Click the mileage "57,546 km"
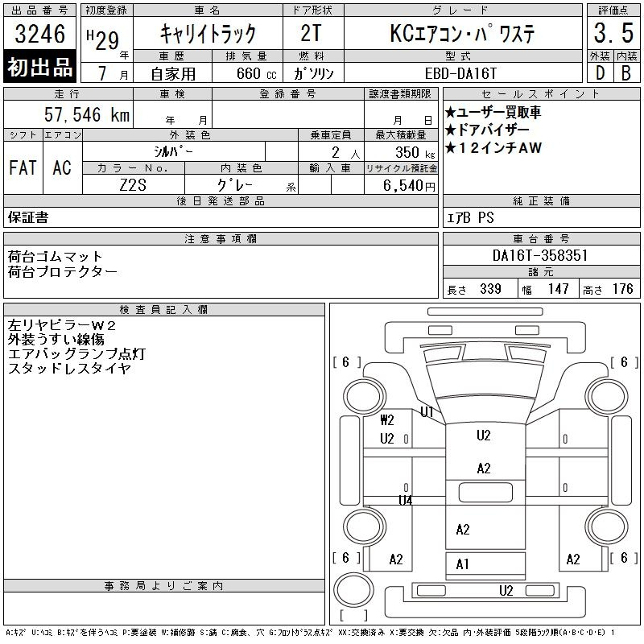Screen dimensions: 644x644 click(x=87, y=114)
